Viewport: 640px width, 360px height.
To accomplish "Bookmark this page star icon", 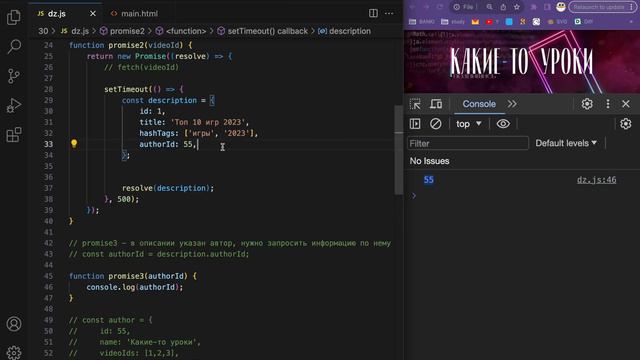I will [517, 7].
